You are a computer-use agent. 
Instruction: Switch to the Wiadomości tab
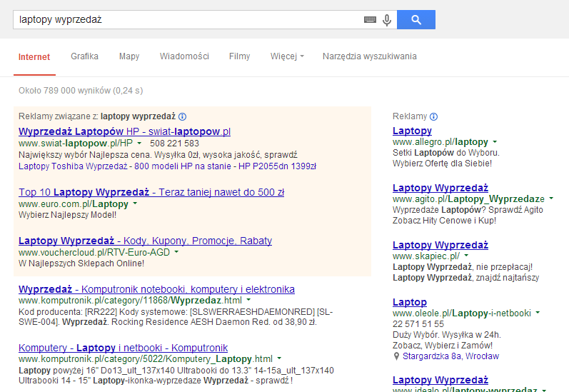pos(184,56)
